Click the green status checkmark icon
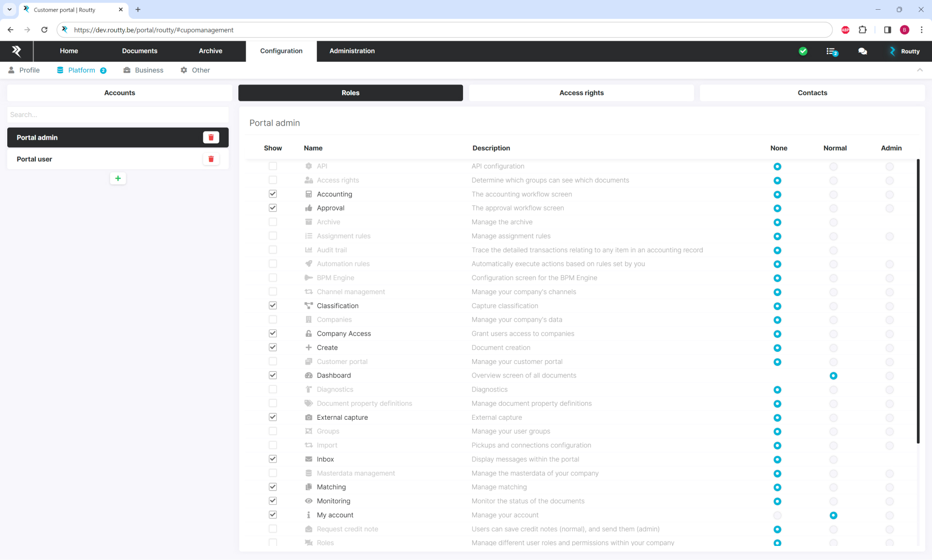The height and width of the screenshot is (560, 932). [803, 51]
